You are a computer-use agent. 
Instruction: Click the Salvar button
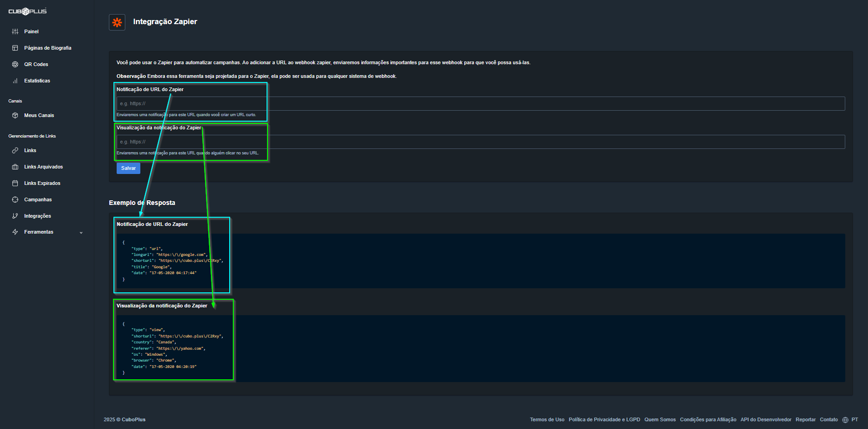point(128,168)
